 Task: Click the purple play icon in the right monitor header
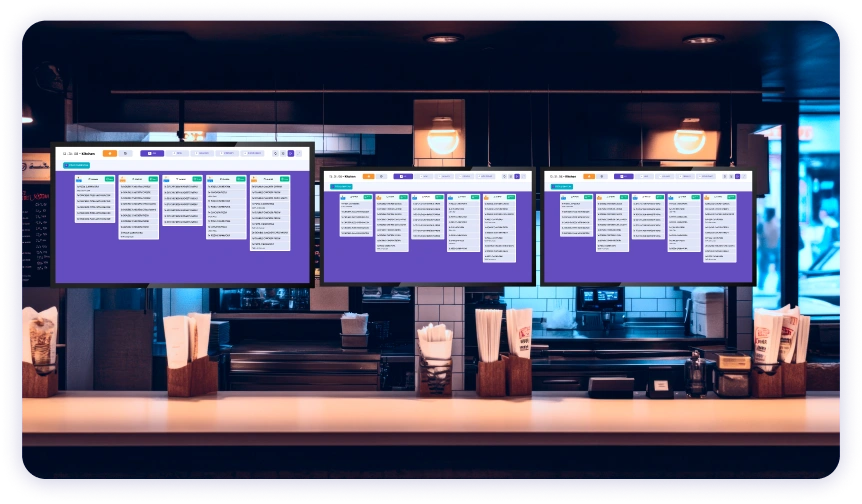coord(737,176)
